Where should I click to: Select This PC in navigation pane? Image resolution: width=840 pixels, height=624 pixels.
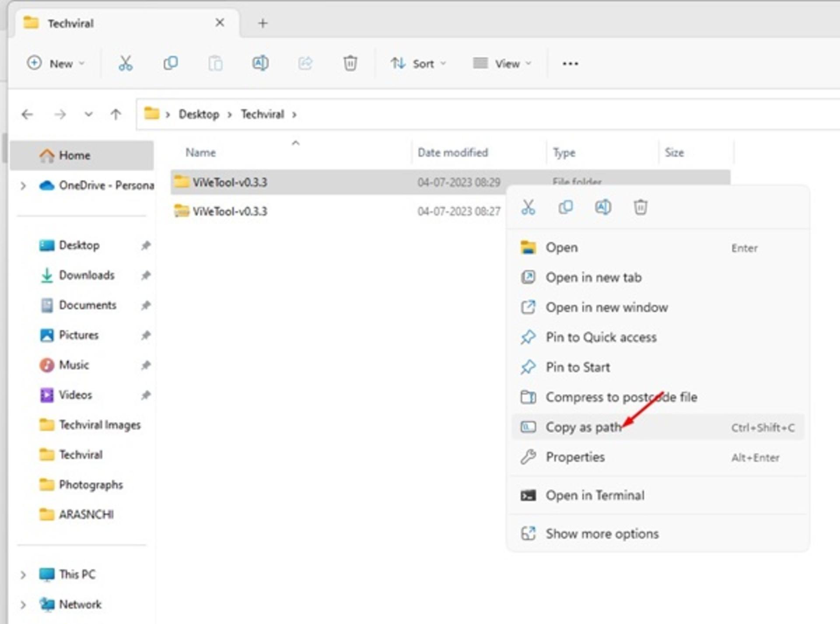tap(67, 574)
